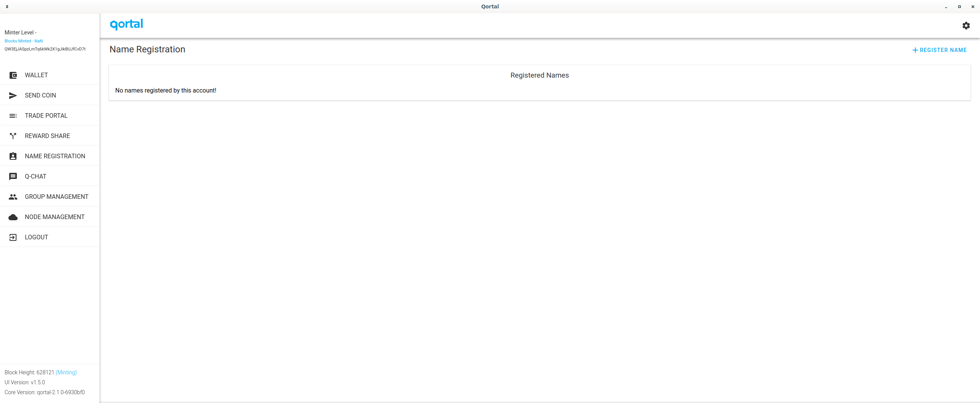Open NODE MANAGEMENT page

coord(50,217)
